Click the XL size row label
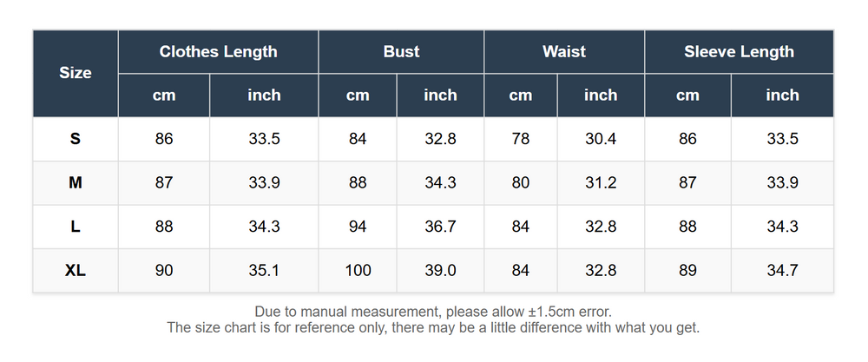Viewport: 868px width, 362px height. click(x=76, y=271)
